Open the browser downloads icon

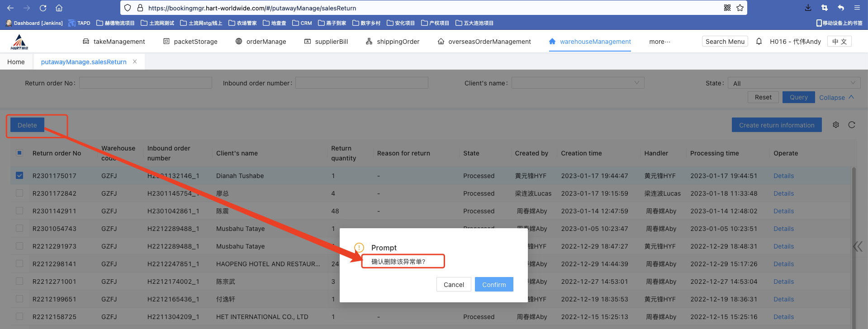(808, 8)
